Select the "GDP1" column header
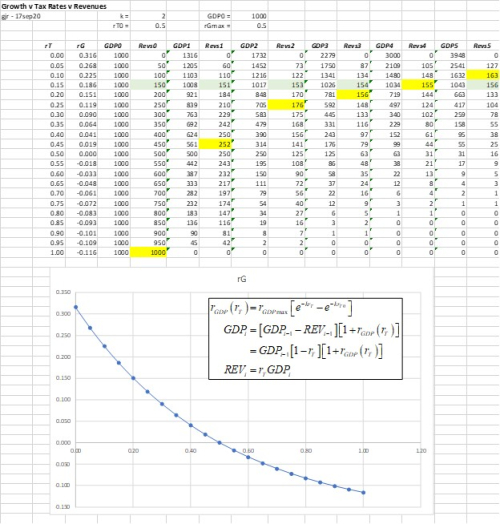Viewport: 500px width, 524px height. click(182, 45)
